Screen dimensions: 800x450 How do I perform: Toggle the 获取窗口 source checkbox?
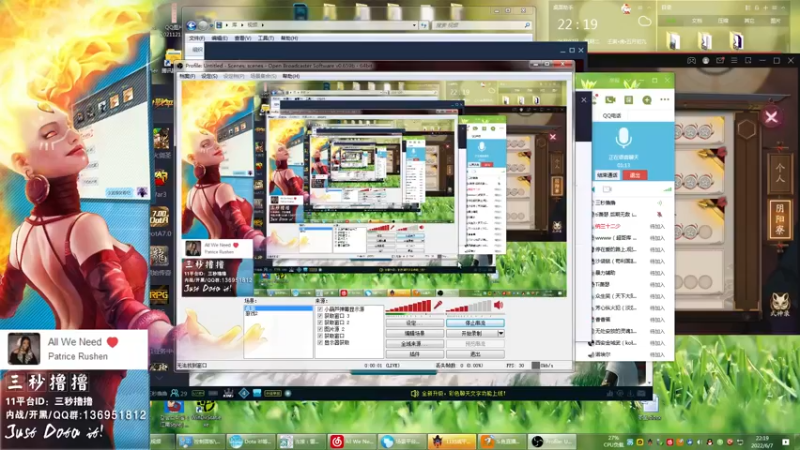(320, 336)
